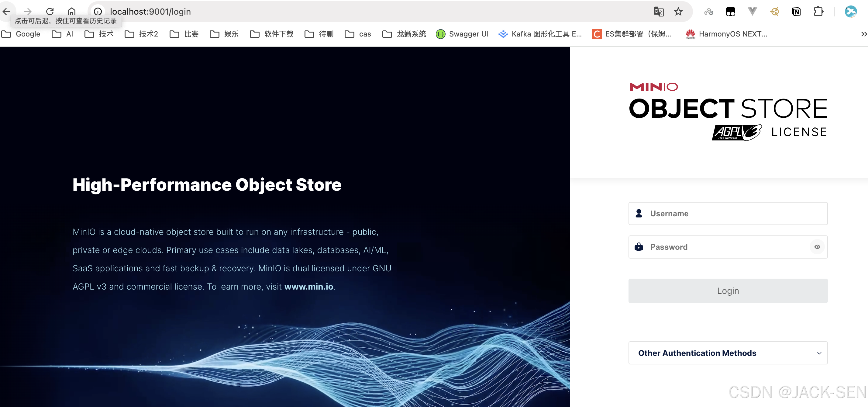868x407 pixels.
Task: Open the 技术 bookmarks folder
Action: 99,34
